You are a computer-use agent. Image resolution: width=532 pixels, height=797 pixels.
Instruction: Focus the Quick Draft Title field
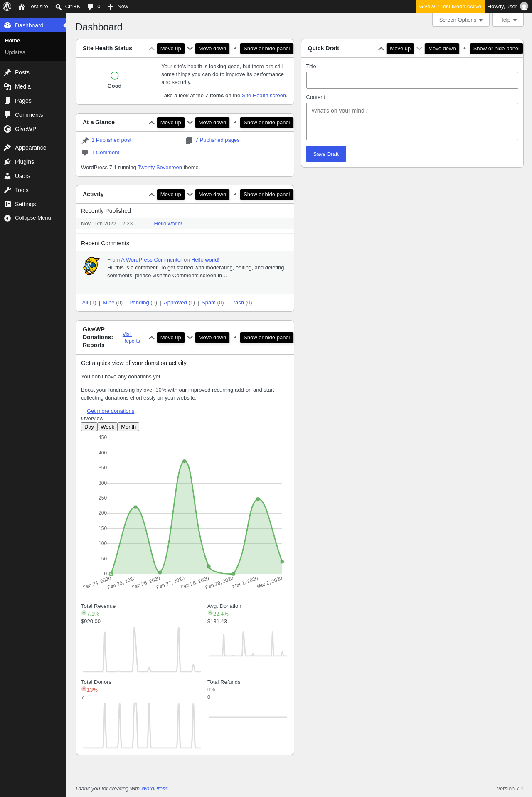pos(412,80)
